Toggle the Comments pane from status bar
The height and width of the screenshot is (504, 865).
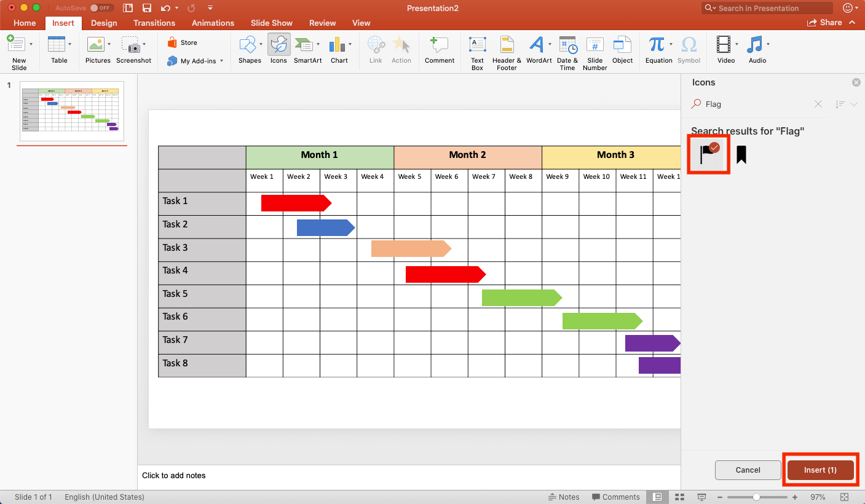point(615,497)
